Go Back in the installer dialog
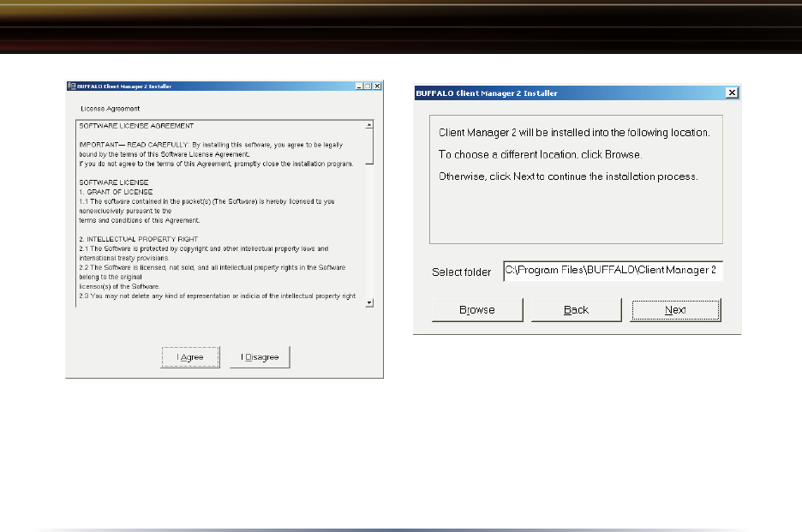This screenshot has width=802, height=532. [576, 310]
